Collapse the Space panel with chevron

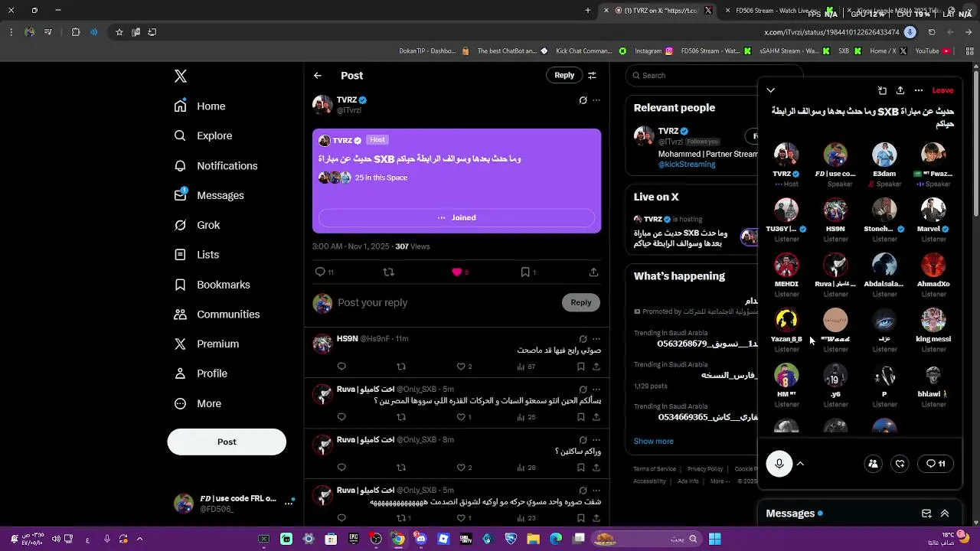coord(771,90)
